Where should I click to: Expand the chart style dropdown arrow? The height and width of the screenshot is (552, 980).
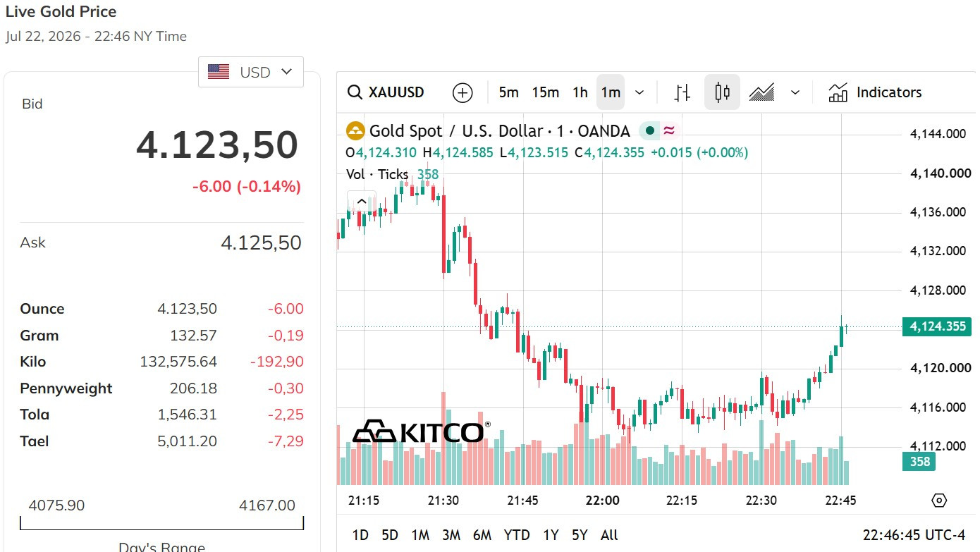[795, 92]
